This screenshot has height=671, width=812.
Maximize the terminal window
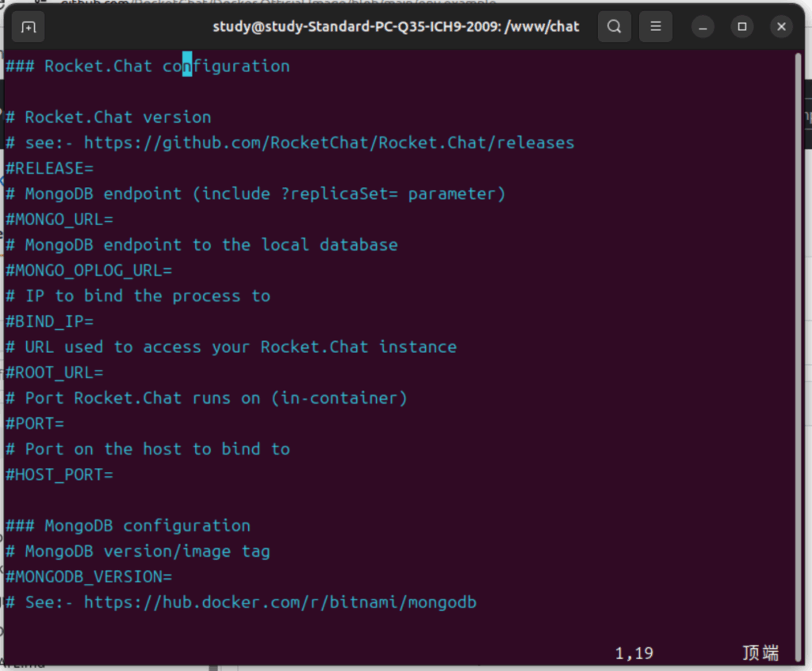point(742,26)
